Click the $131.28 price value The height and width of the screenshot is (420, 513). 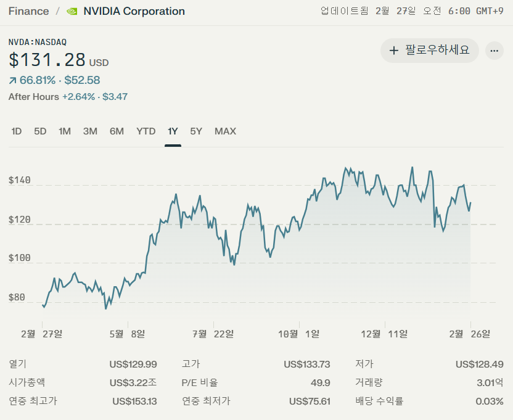click(x=47, y=60)
